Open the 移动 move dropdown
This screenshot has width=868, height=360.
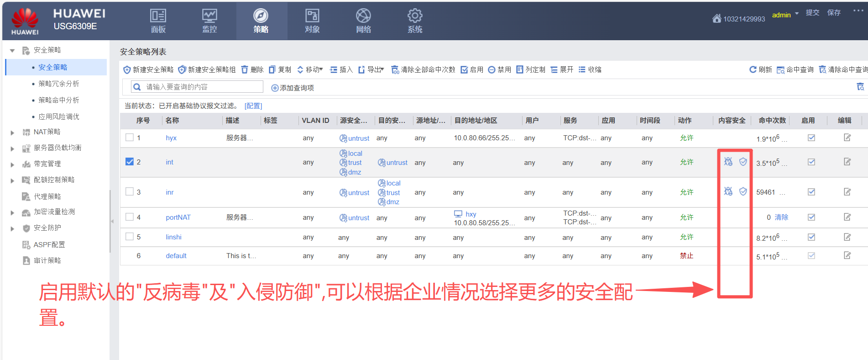coord(310,69)
